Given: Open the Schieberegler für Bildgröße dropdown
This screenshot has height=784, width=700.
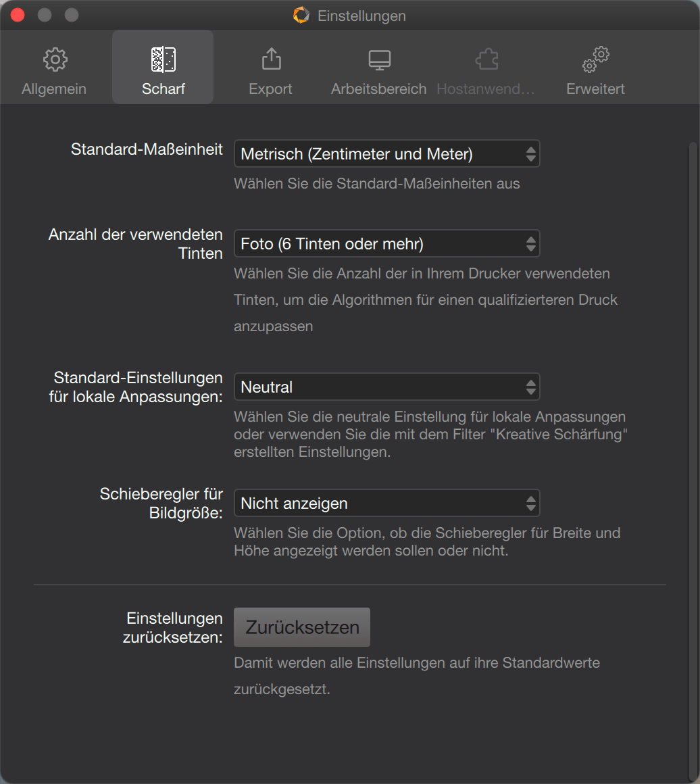Looking at the screenshot, I should point(387,503).
